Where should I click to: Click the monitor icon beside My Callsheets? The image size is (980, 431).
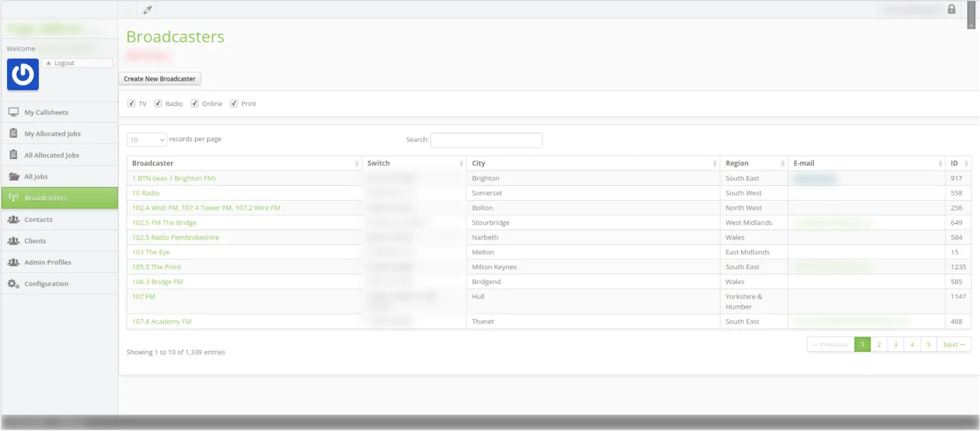click(x=13, y=113)
